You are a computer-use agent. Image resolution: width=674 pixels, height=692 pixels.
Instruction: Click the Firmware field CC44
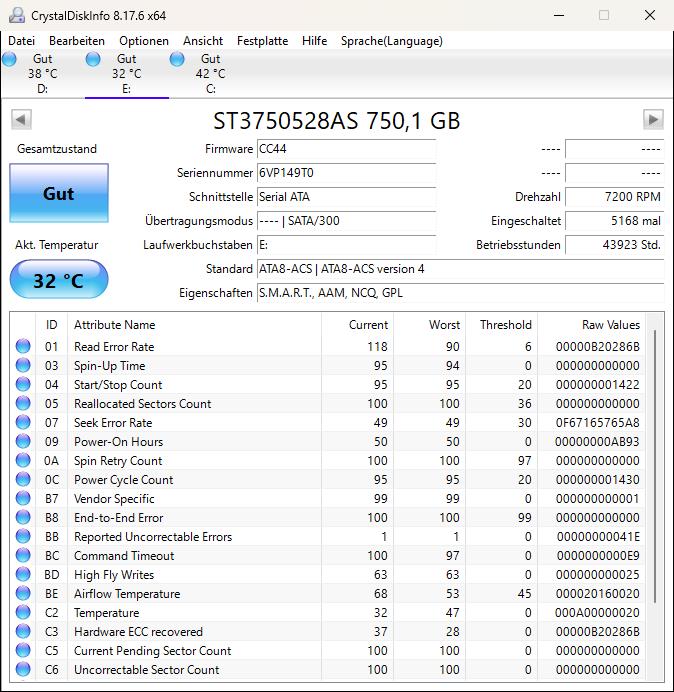coord(346,149)
